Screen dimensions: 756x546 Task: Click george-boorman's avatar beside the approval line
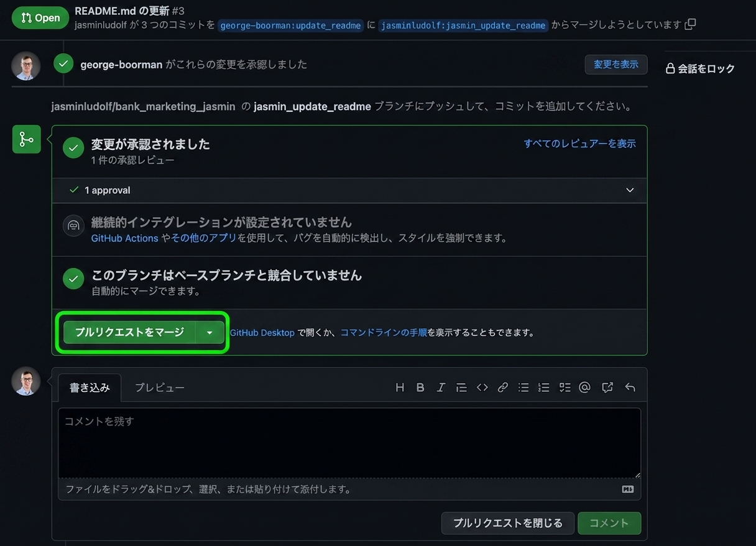[26, 66]
